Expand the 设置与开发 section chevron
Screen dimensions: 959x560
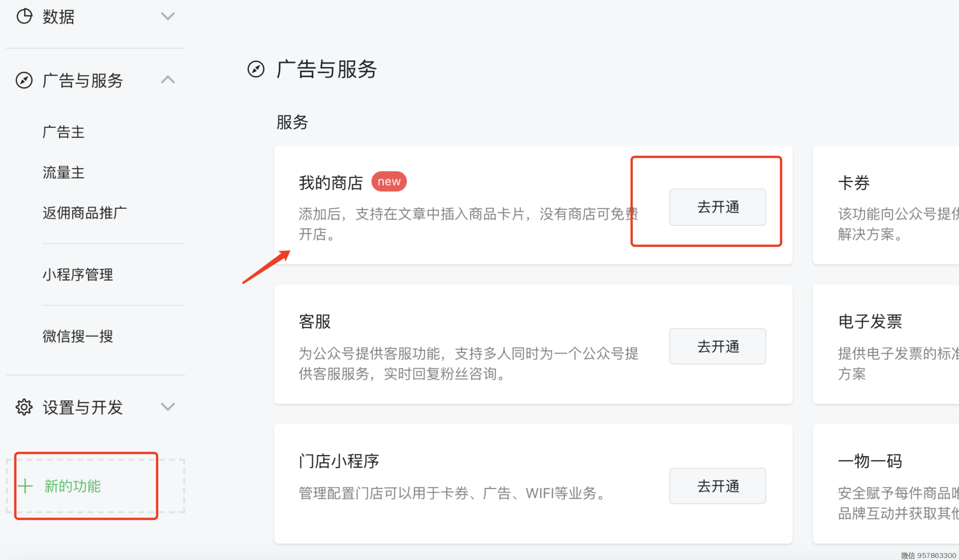168,407
